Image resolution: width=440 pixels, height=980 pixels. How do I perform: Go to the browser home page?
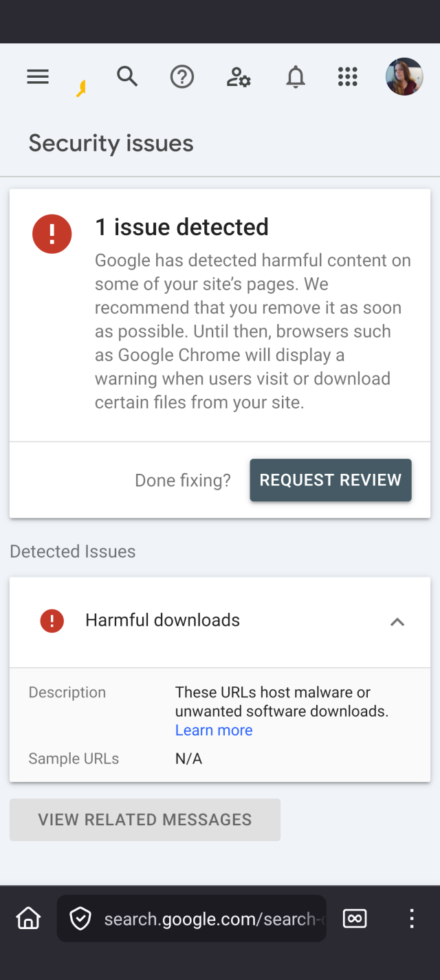pos(27,917)
